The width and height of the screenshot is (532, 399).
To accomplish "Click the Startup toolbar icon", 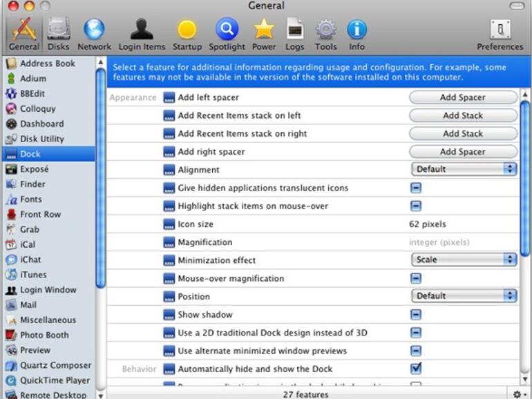I will point(187,33).
